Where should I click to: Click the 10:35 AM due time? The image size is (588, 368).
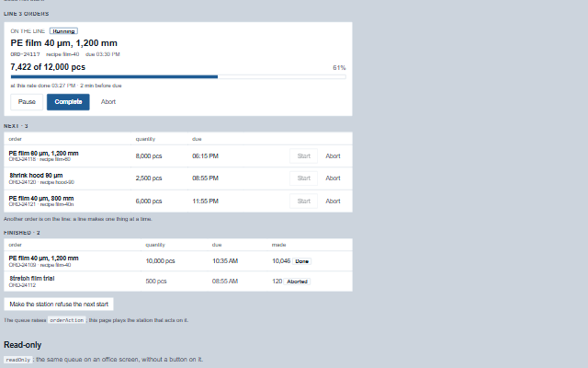click(x=225, y=261)
